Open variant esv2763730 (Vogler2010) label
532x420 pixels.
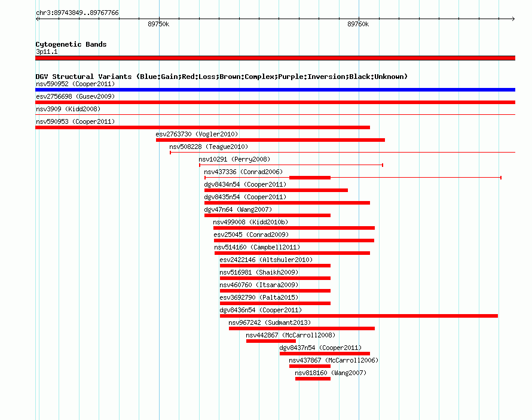pos(197,134)
